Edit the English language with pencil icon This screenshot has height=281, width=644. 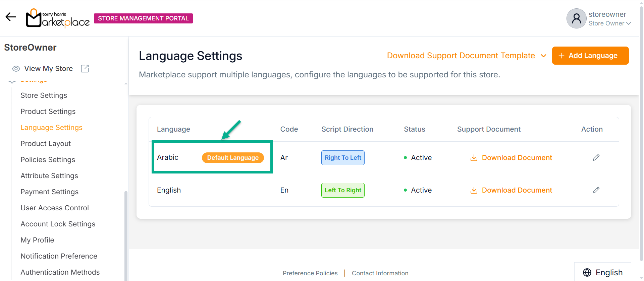[596, 190]
